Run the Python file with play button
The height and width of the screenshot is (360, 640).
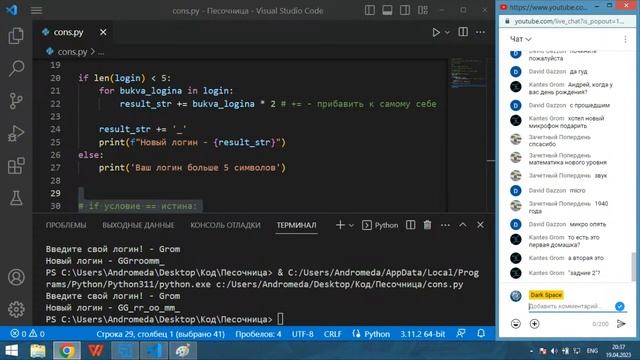point(436,32)
